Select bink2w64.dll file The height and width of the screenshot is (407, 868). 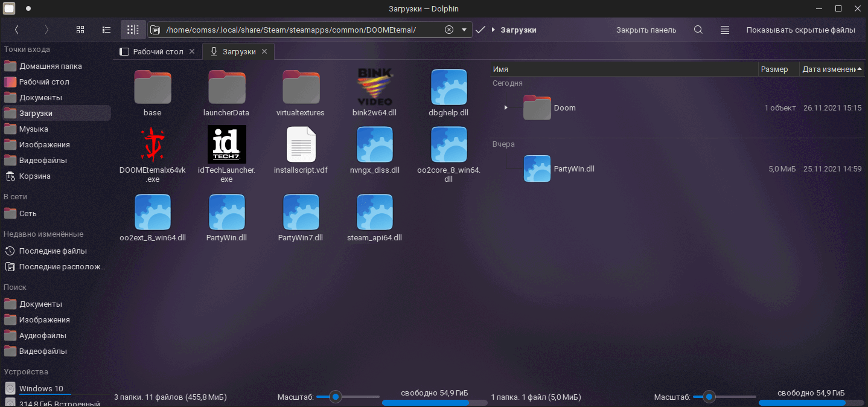(375, 93)
